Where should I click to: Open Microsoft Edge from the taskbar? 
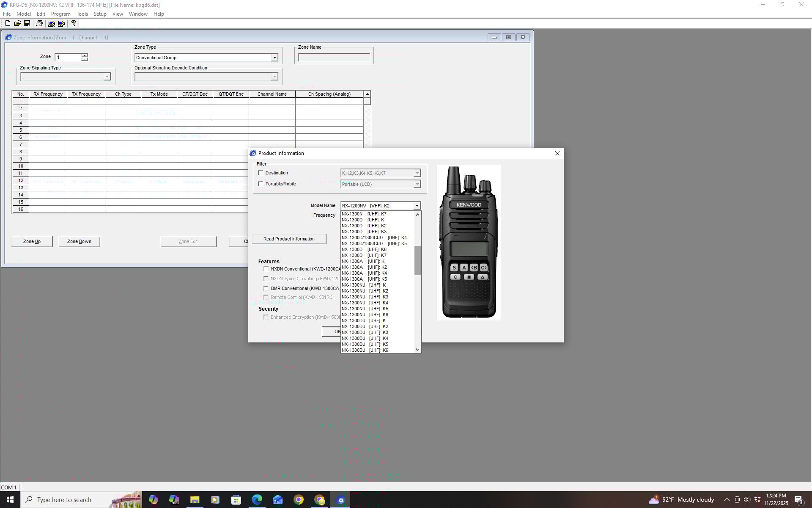click(x=257, y=500)
